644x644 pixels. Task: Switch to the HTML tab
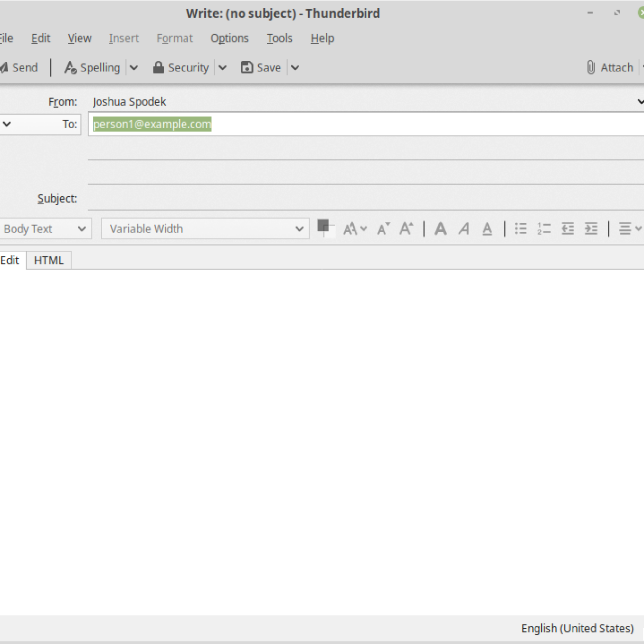[49, 260]
